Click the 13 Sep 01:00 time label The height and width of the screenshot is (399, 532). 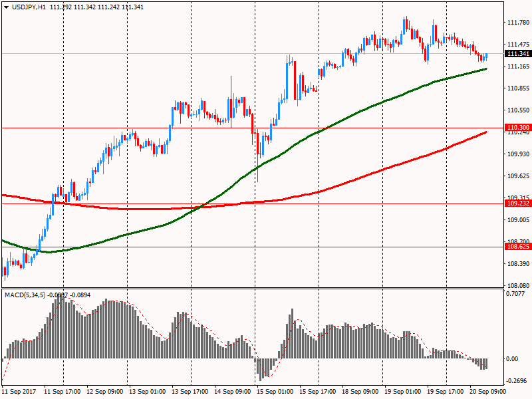(x=147, y=392)
